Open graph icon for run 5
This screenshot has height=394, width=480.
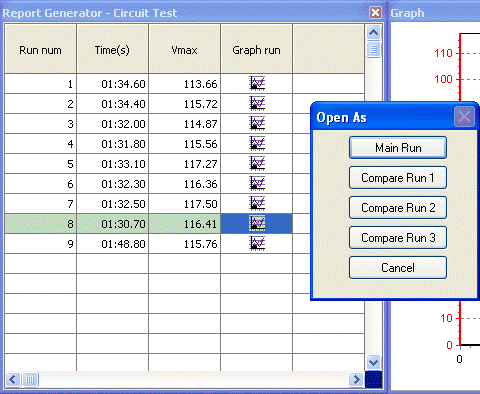coord(257,164)
